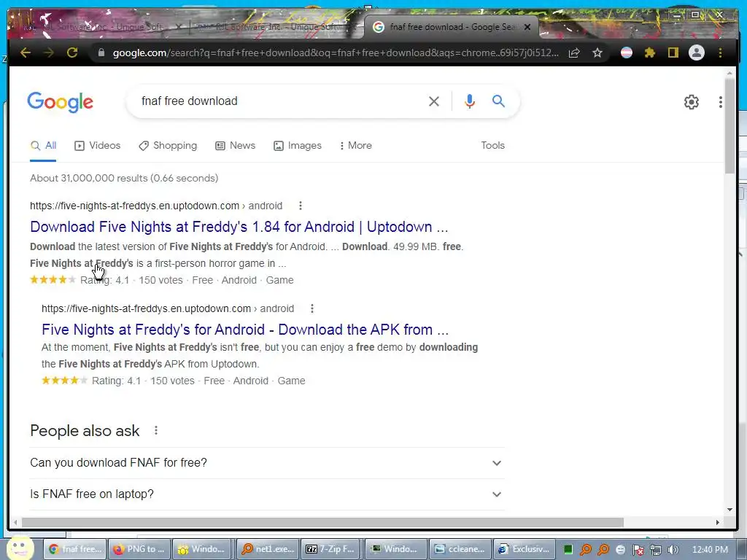Start voice search with the microphone
This screenshot has height=560, width=747.
(x=469, y=101)
